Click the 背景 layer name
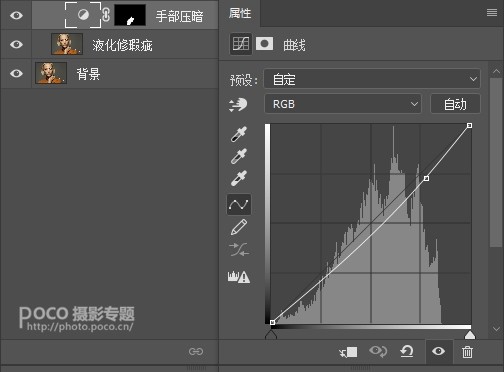Image resolution: width=504 pixels, height=372 pixels. click(88, 74)
